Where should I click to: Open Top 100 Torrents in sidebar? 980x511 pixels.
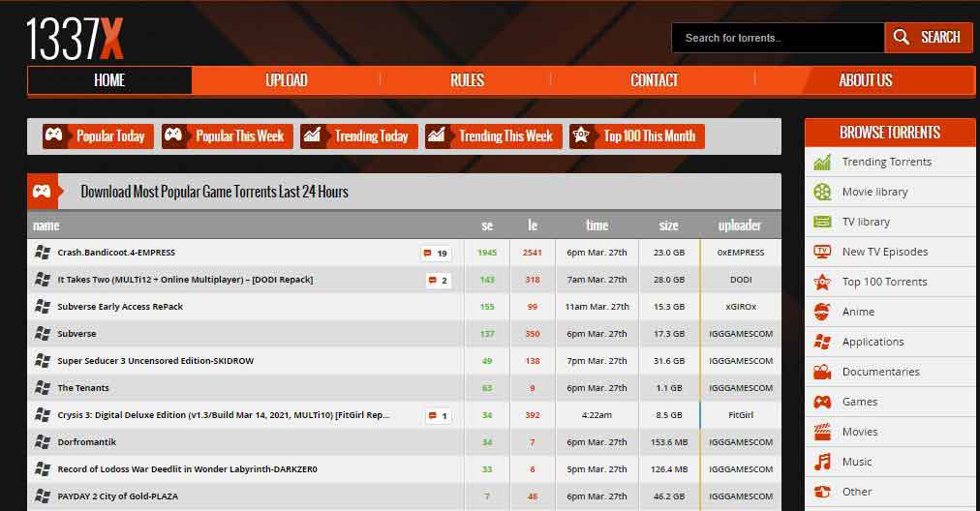884,282
